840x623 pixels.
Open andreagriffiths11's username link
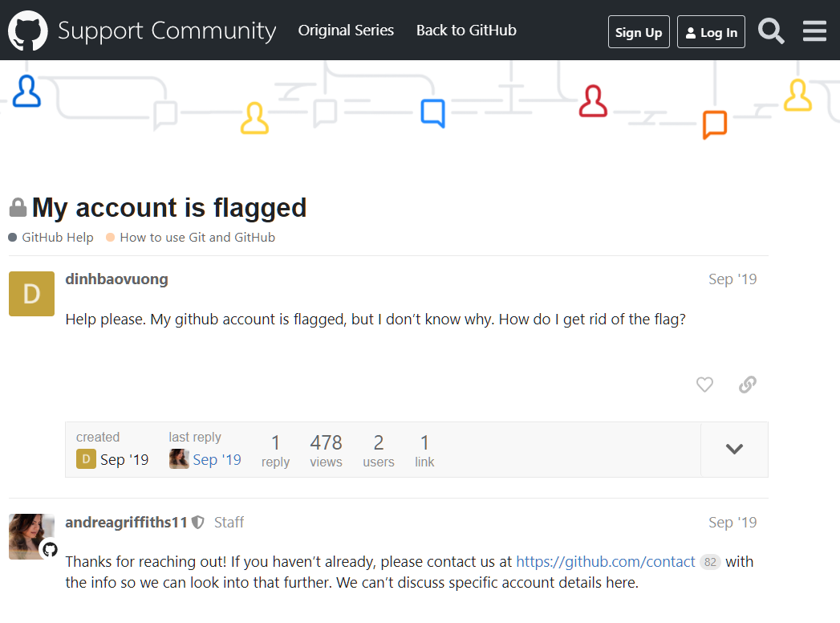pyautogui.click(x=127, y=522)
